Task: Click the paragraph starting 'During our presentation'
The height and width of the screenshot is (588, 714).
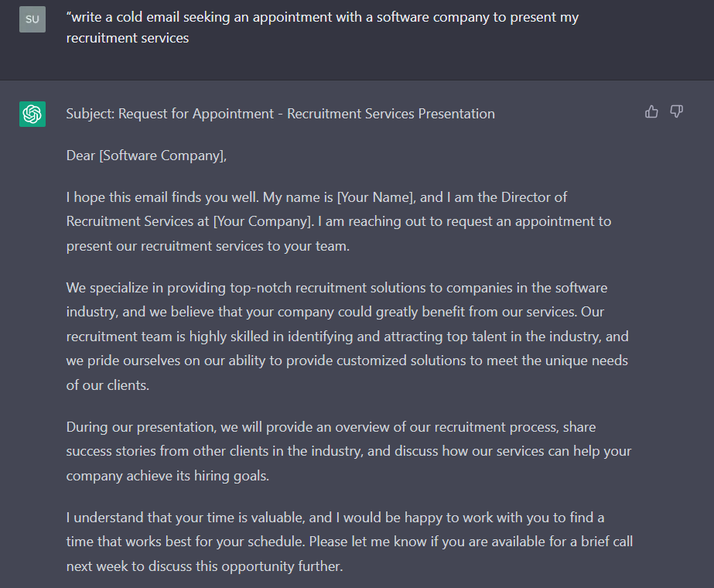Action: tap(349, 451)
